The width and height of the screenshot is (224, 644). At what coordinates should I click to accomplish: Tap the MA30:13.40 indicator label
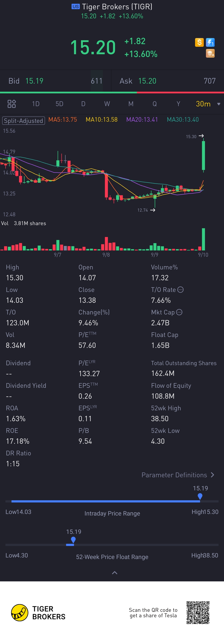183,119
